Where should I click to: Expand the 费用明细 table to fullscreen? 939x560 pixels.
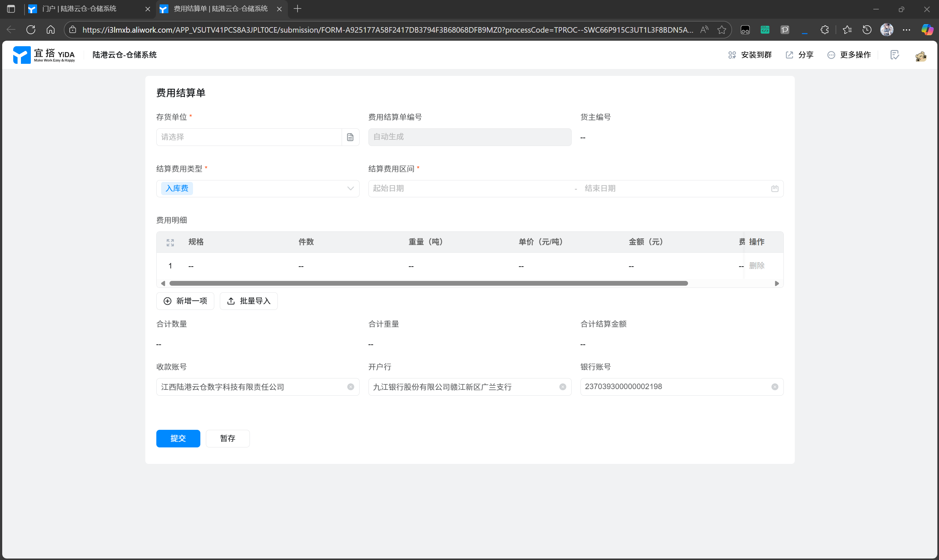click(170, 242)
